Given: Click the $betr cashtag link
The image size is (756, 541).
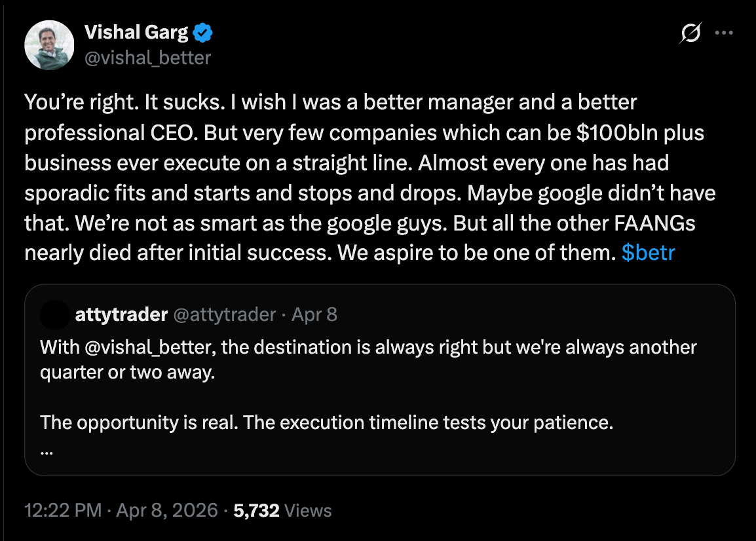Looking at the screenshot, I should tap(647, 253).
